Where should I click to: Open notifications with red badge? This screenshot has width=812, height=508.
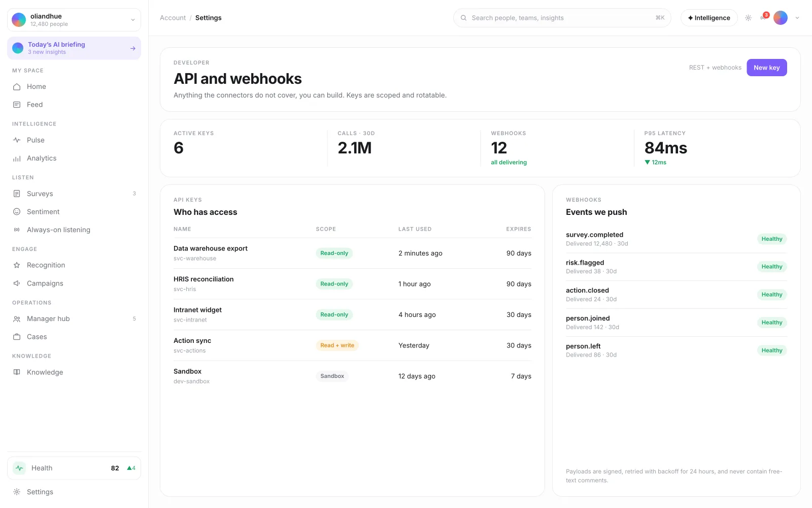(764, 17)
